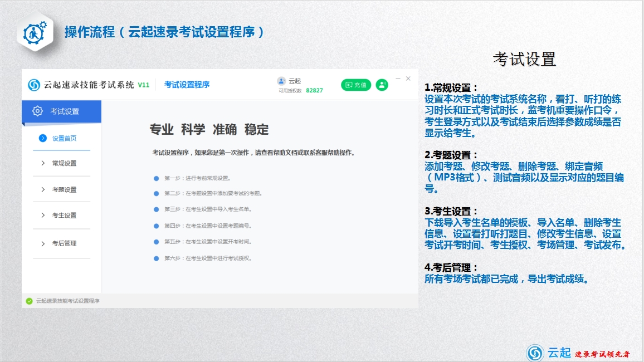Select the 第五步 设置开考时间 step text
Screen dimensions: 644x362
(208, 242)
